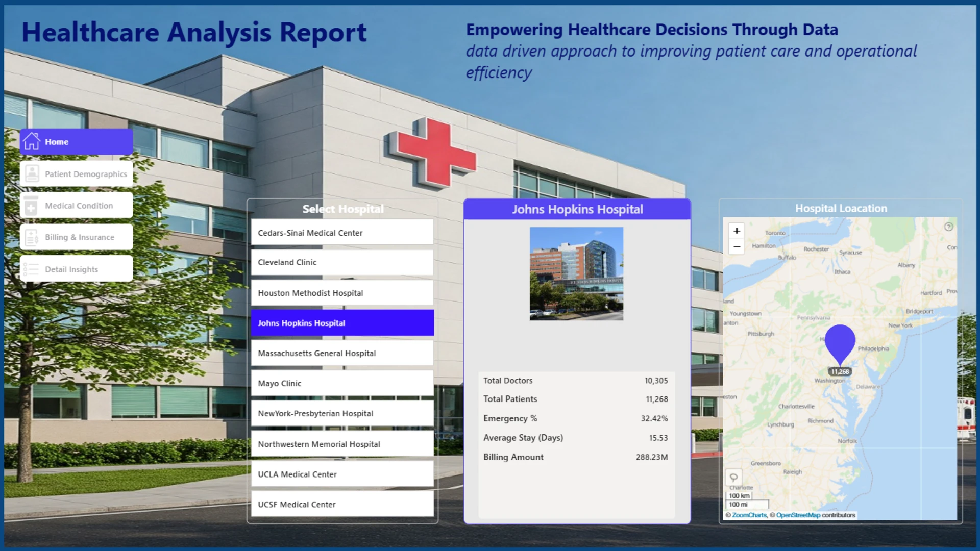Image resolution: width=980 pixels, height=551 pixels.
Task: Choose UCLA Medical Center
Action: coord(342,474)
